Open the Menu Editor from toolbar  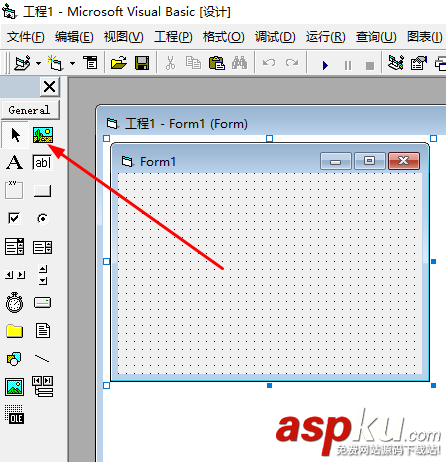pyautogui.click(x=90, y=63)
